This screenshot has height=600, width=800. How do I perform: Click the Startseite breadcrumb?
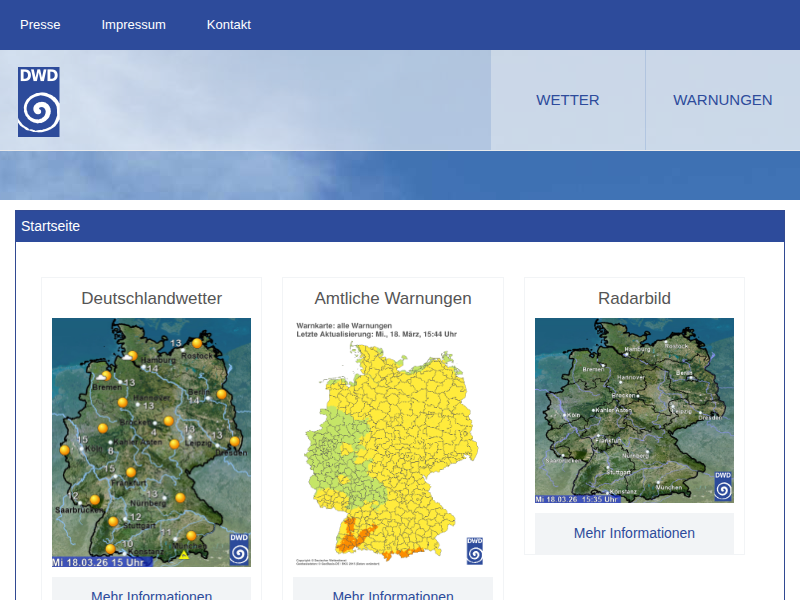coord(50,226)
